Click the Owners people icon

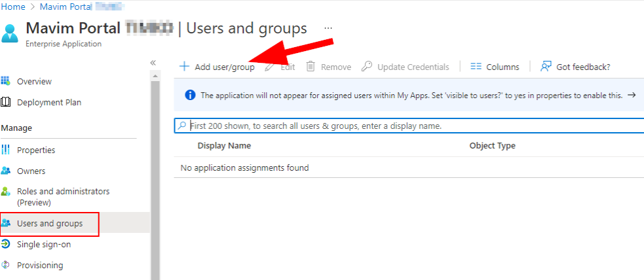pos(5,171)
